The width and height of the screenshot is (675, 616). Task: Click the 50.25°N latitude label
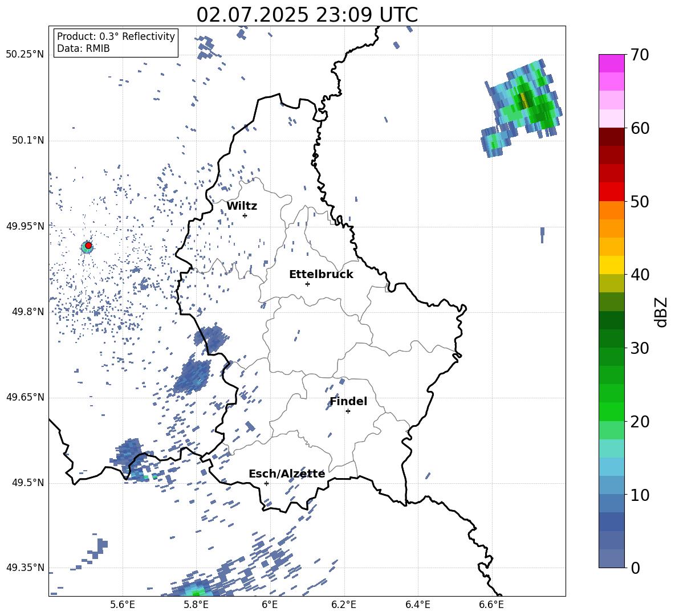(25, 55)
